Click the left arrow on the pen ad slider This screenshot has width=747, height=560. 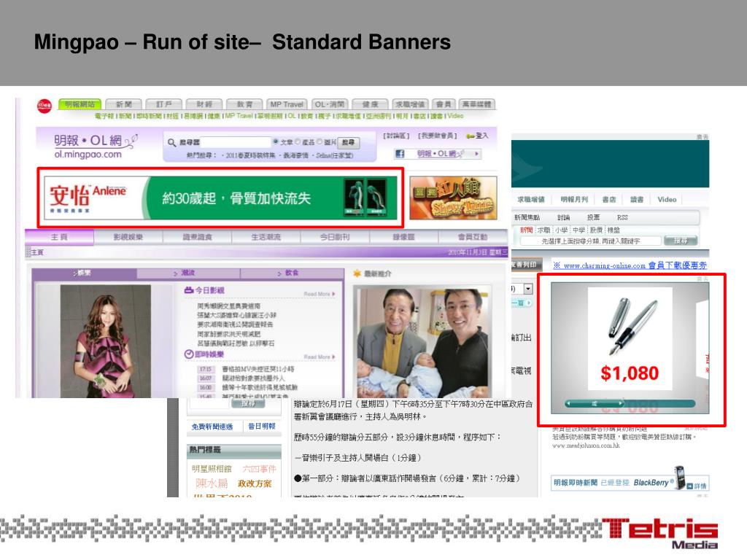[x=568, y=403]
